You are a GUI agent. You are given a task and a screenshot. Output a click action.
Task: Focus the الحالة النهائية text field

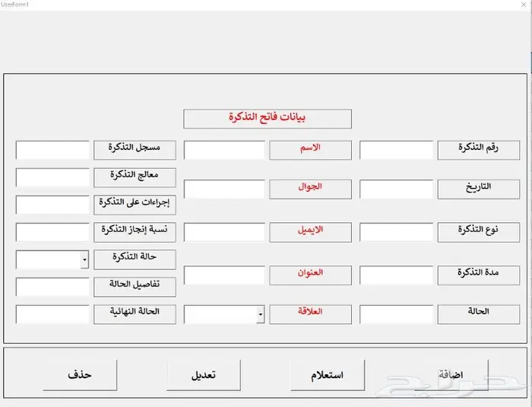click(x=53, y=314)
